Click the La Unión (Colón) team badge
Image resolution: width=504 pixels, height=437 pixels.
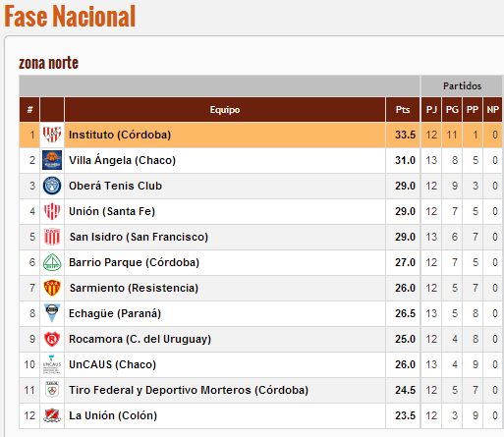(x=52, y=415)
